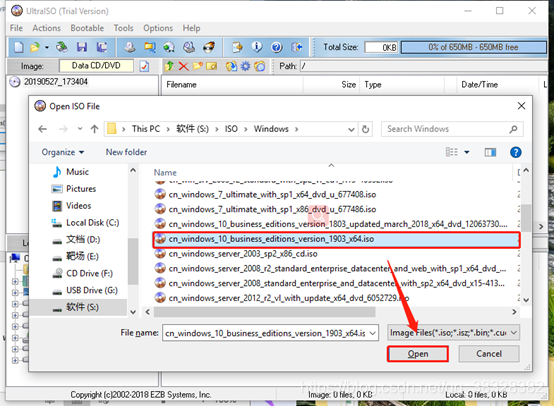Click the Filename column header in UltraISO
This screenshot has width=554, height=406.
click(181, 84)
